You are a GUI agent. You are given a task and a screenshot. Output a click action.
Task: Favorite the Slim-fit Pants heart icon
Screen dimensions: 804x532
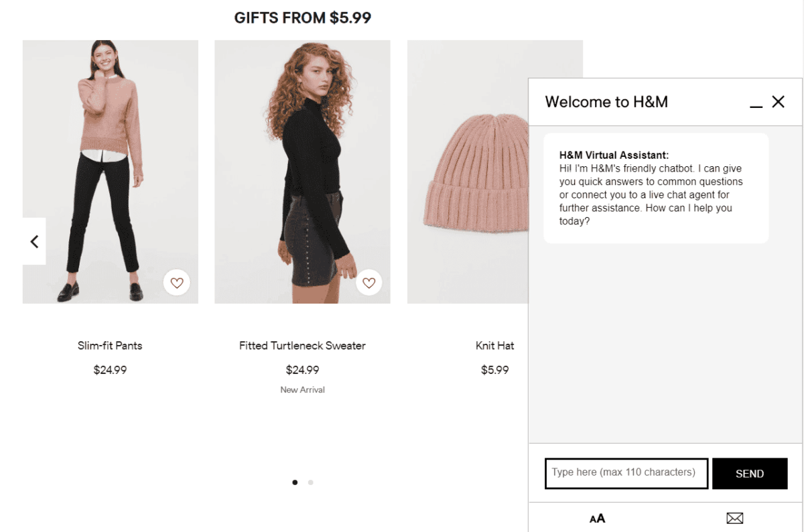point(177,283)
